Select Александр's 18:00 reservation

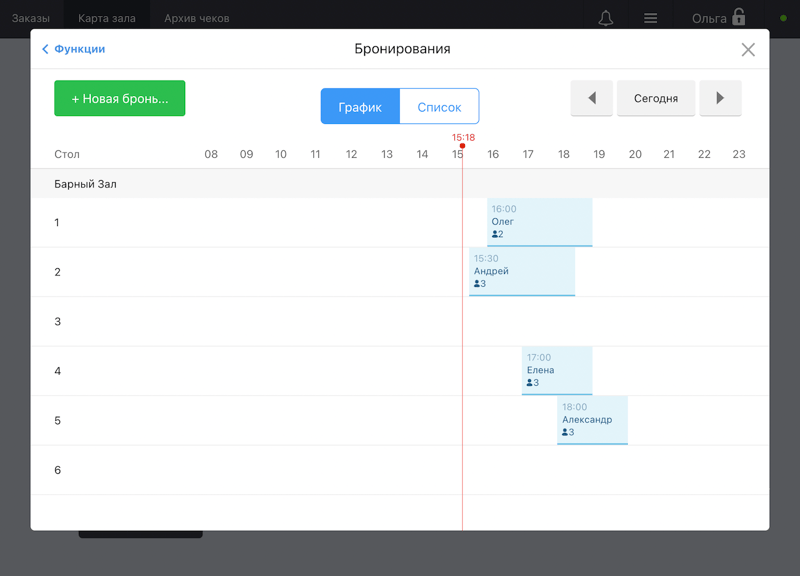[x=592, y=420]
